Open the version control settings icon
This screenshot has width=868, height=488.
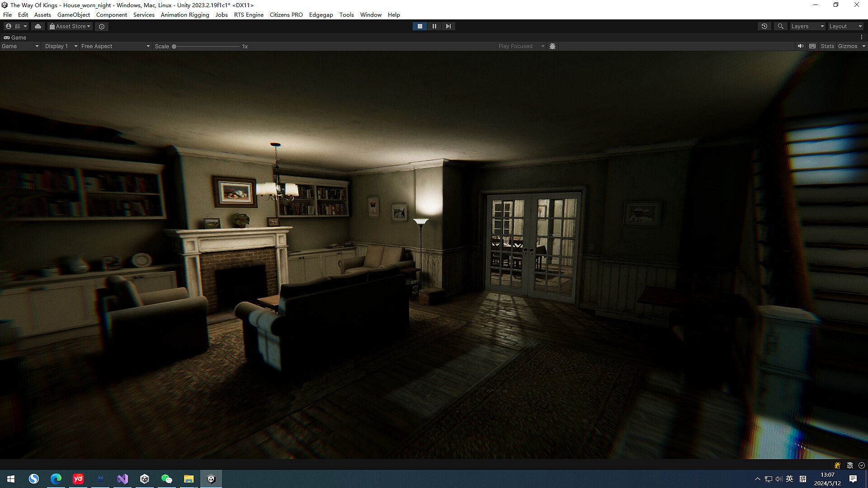pos(102,26)
